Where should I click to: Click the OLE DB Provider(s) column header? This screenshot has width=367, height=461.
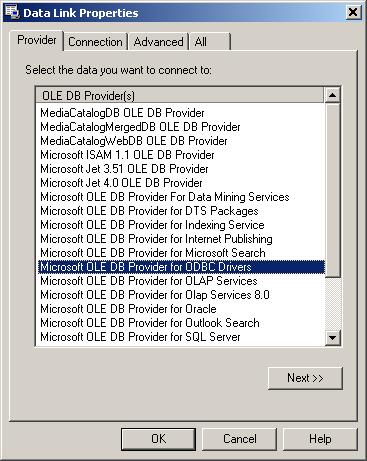tap(179, 96)
